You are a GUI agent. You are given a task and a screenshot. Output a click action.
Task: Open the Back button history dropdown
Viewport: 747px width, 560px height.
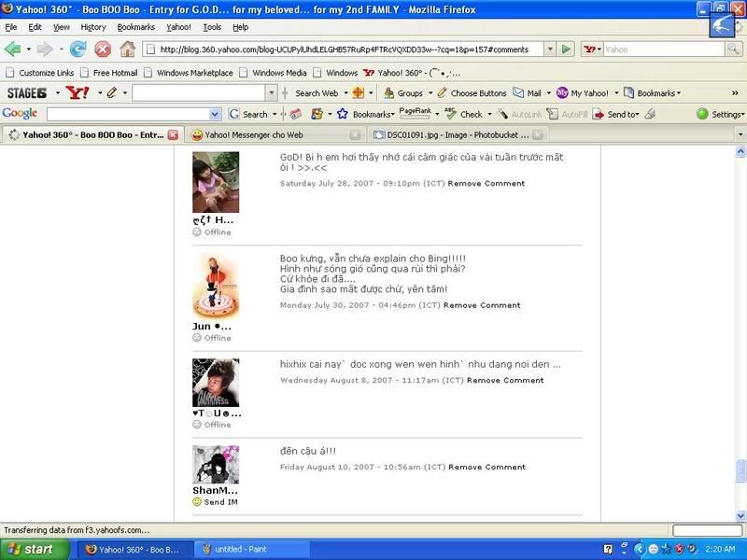[29, 49]
